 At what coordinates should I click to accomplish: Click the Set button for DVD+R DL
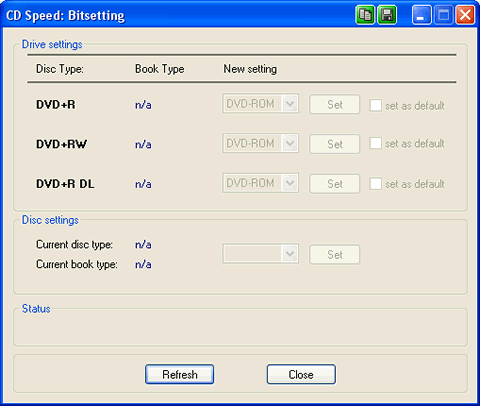335,184
